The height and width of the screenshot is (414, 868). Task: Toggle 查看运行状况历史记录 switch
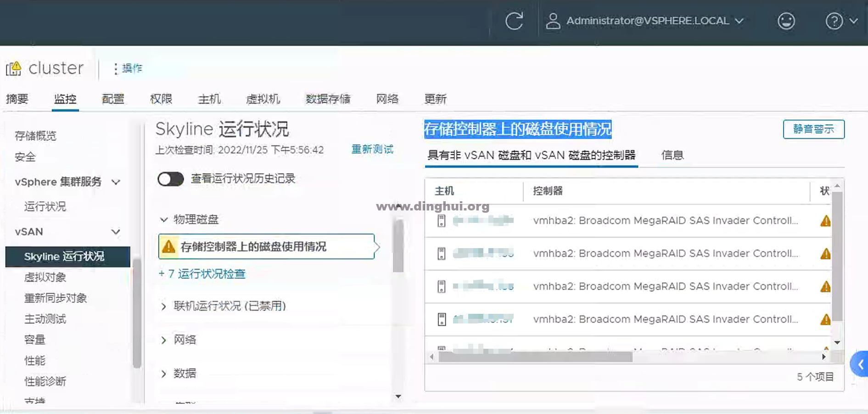170,179
